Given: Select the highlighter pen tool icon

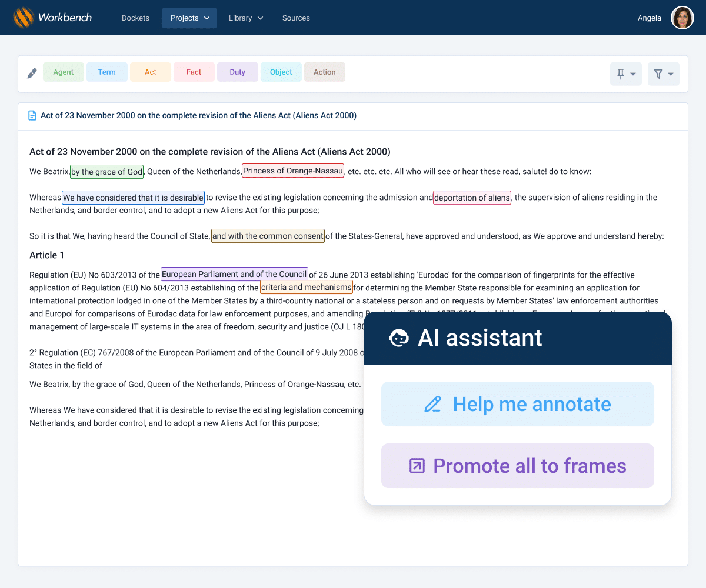Looking at the screenshot, I should coord(32,73).
